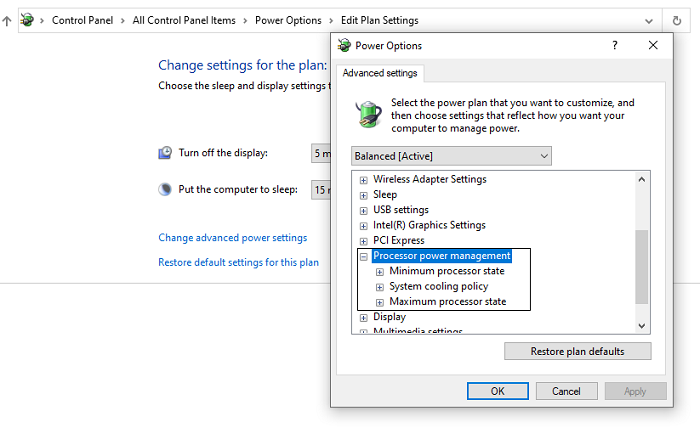Click the Power Options battery icon in title bar

coord(345,45)
